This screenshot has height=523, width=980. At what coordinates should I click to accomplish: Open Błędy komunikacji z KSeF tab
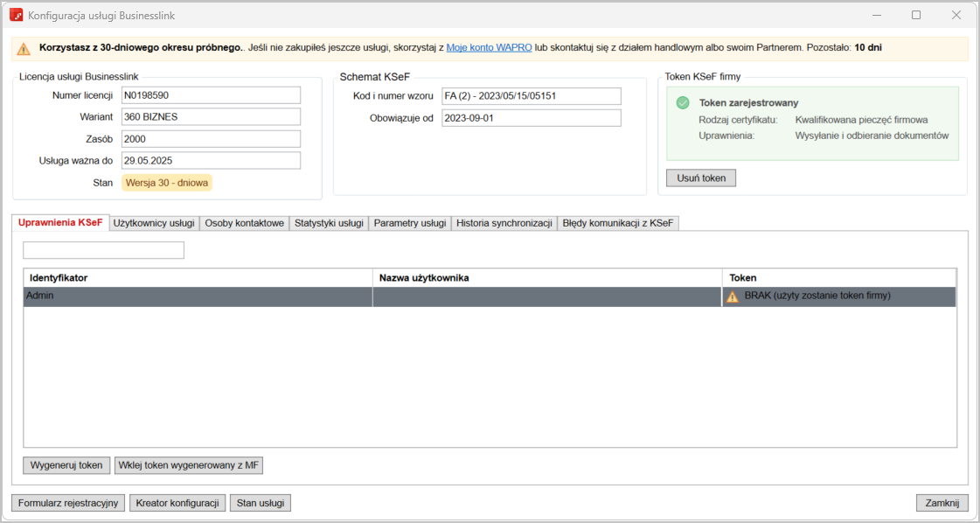pyautogui.click(x=617, y=223)
